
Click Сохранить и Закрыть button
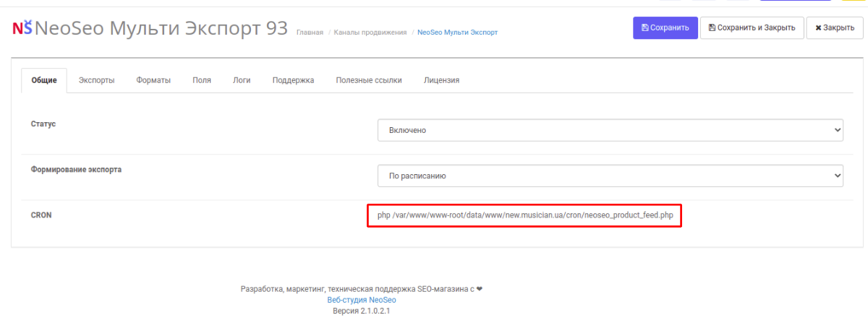(x=752, y=27)
